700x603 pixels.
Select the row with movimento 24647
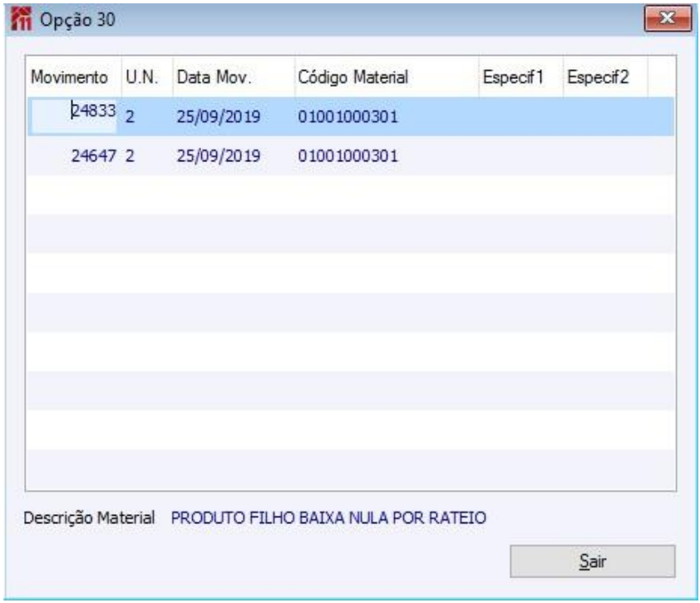351,156
